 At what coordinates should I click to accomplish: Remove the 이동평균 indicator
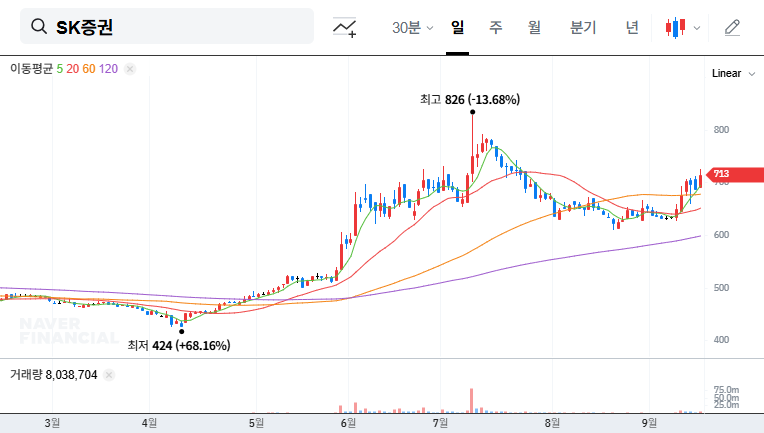(130, 69)
